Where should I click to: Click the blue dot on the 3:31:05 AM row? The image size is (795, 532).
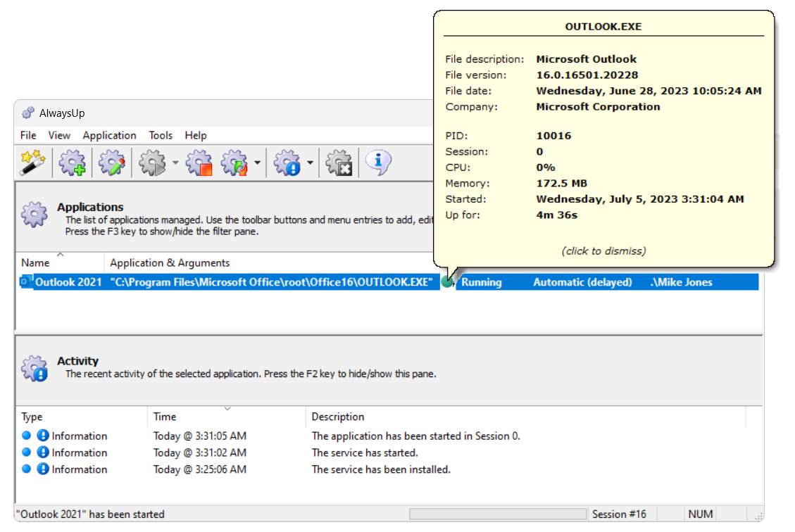tap(27, 435)
